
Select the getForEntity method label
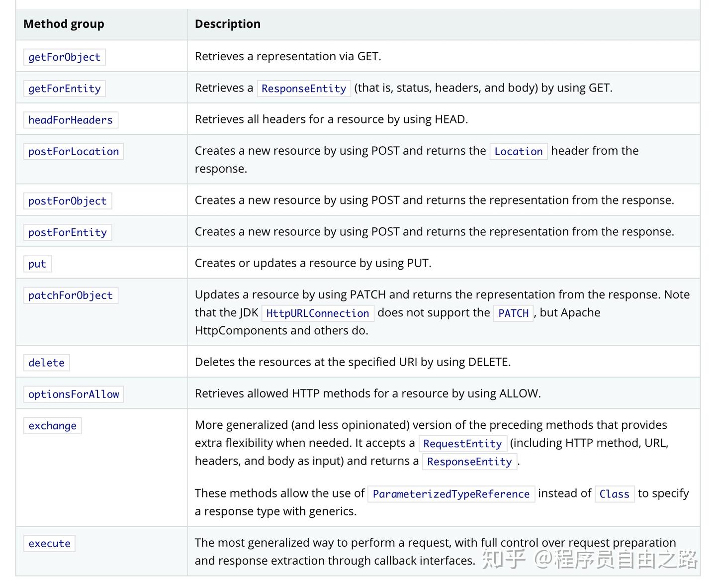(x=64, y=89)
